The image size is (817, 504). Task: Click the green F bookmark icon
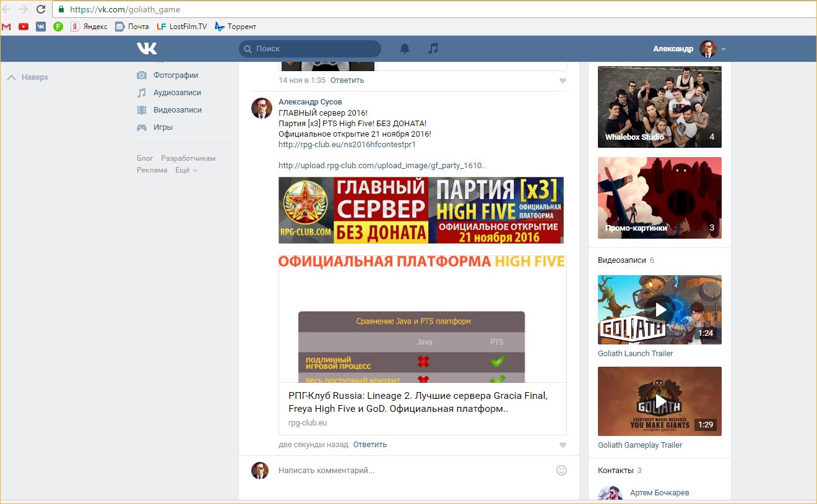point(58,27)
